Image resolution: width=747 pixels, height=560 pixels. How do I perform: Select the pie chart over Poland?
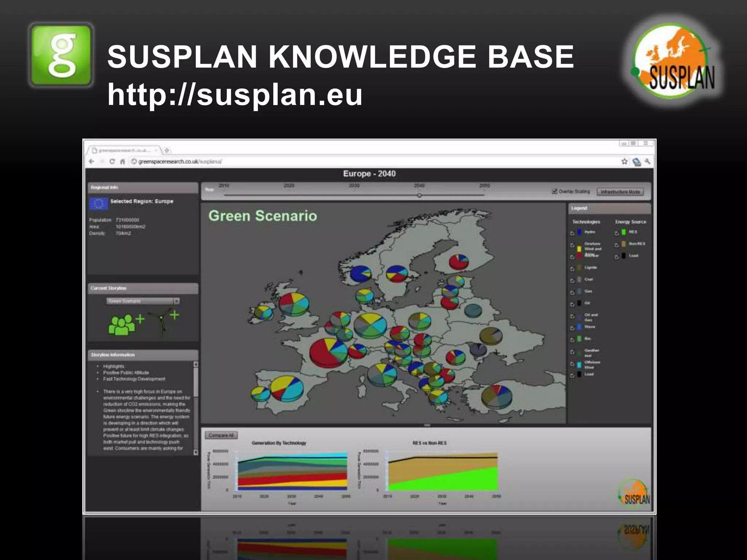pos(419,321)
